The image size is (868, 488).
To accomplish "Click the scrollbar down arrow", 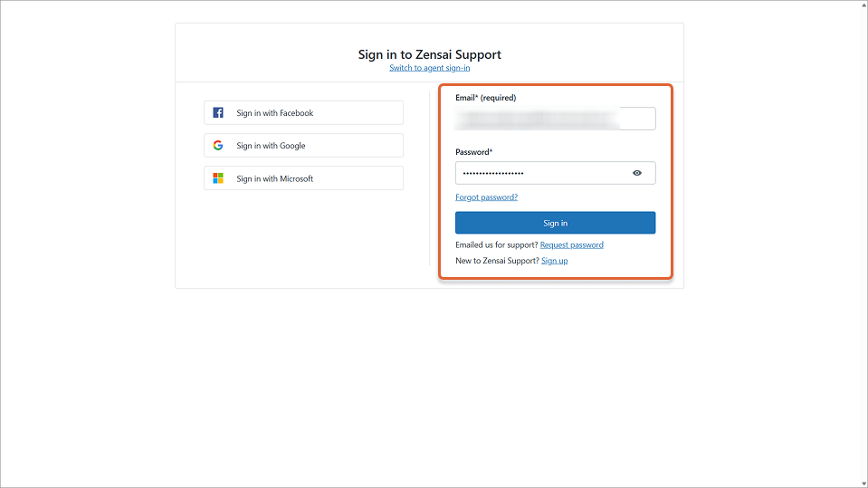I will coord(863,483).
